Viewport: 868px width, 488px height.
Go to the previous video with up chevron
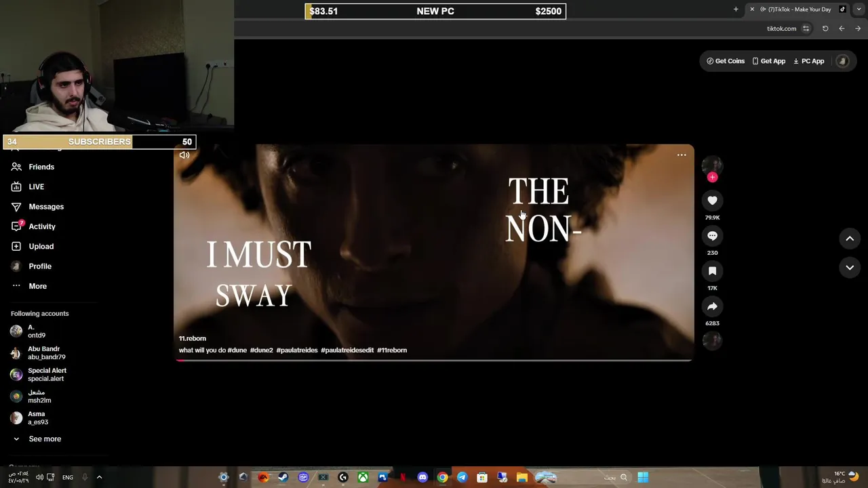[850, 238]
